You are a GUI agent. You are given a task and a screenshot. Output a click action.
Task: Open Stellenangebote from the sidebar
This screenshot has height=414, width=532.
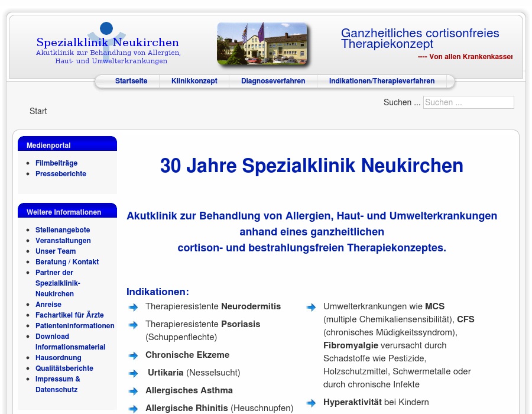point(63,230)
